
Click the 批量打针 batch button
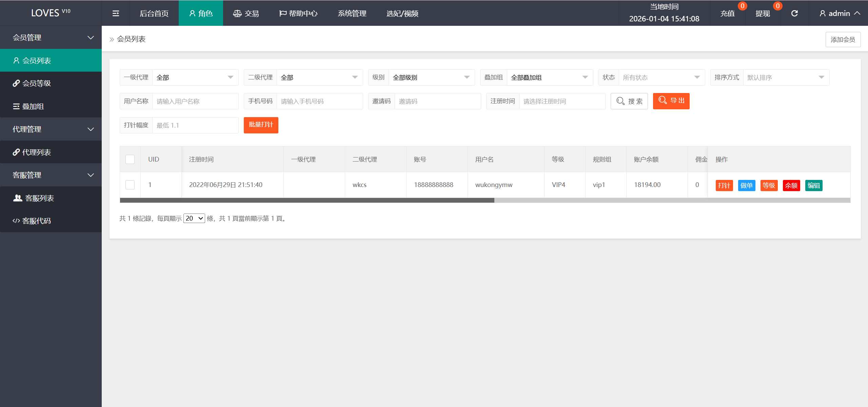(x=261, y=125)
